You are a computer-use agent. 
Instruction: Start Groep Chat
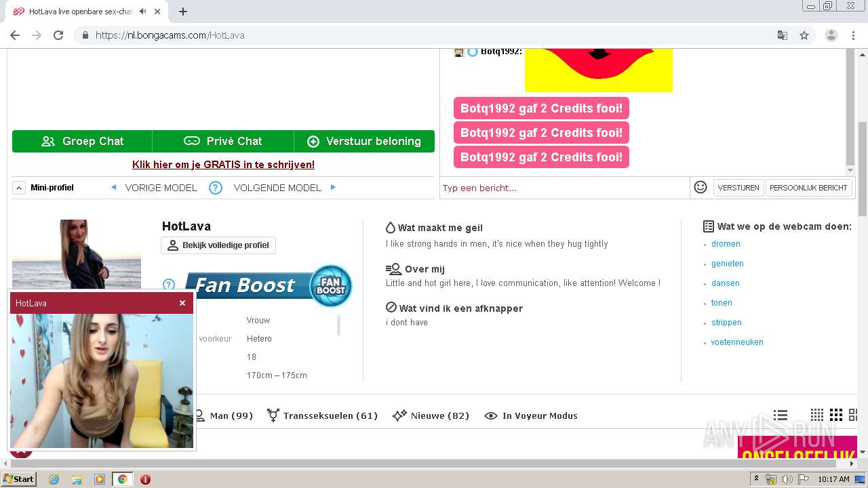pos(82,141)
